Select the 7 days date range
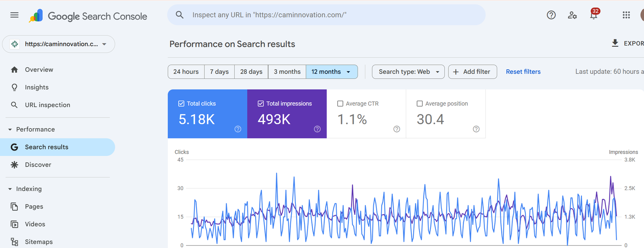This screenshot has height=248, width=644. pyautogui.click(x=219, y=72)
